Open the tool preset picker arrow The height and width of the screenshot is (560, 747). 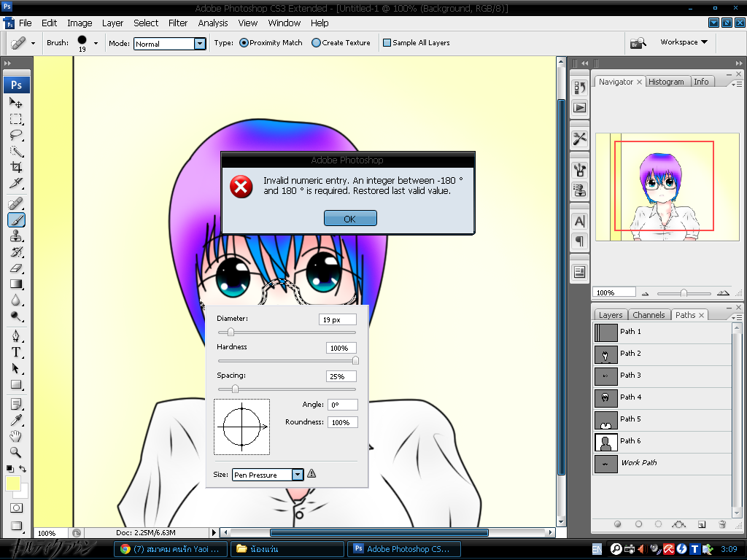[x=33, y=43]
